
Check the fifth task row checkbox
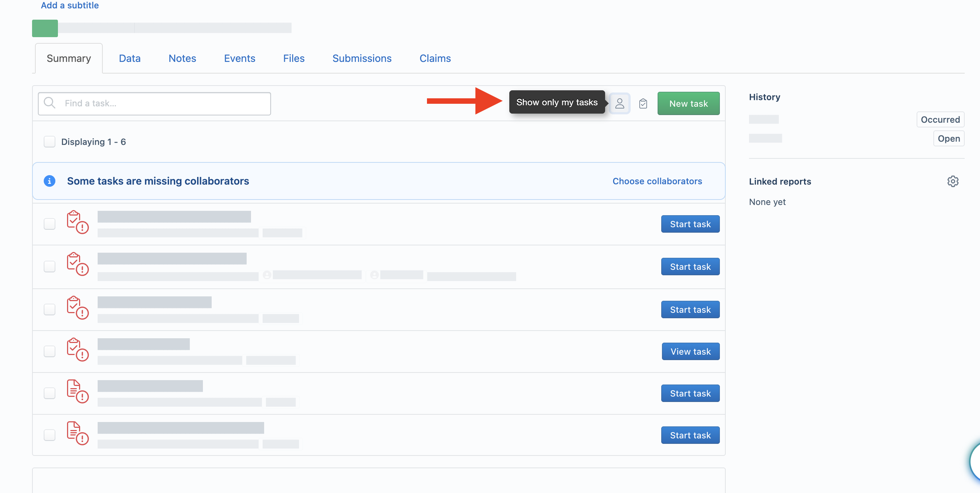tap(50, 393)
